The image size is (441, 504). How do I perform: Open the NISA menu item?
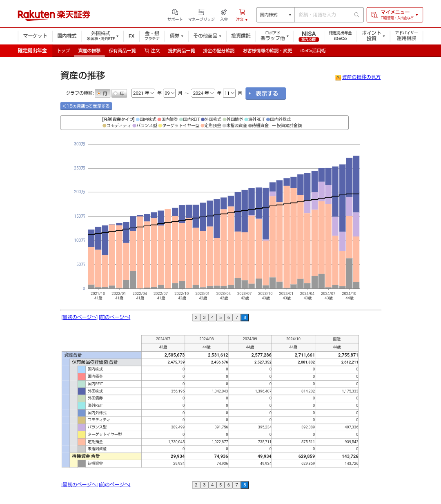tap(309, 36)
